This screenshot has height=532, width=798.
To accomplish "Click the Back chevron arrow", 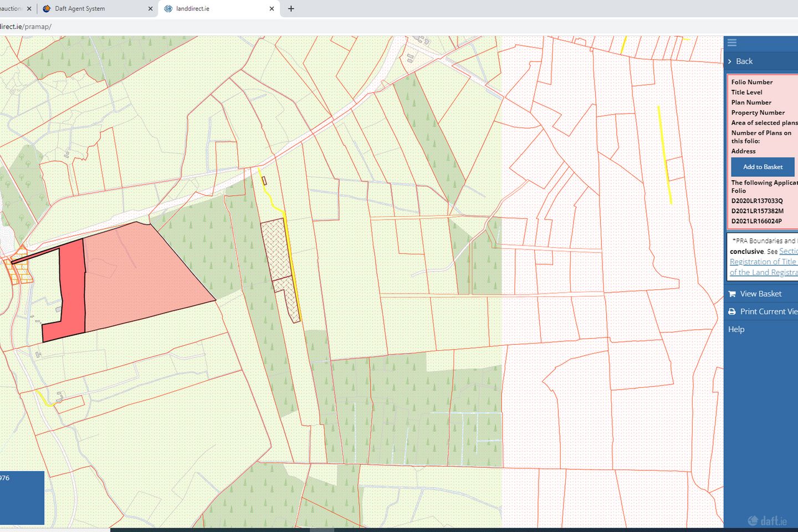I will [730, 62].
